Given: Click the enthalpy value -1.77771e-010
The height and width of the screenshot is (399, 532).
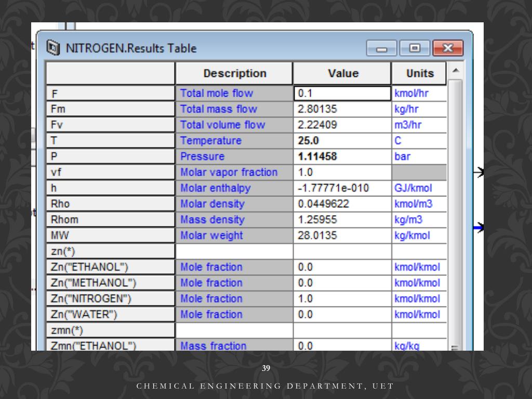Looking at the screenshot, I should (343, 188).
